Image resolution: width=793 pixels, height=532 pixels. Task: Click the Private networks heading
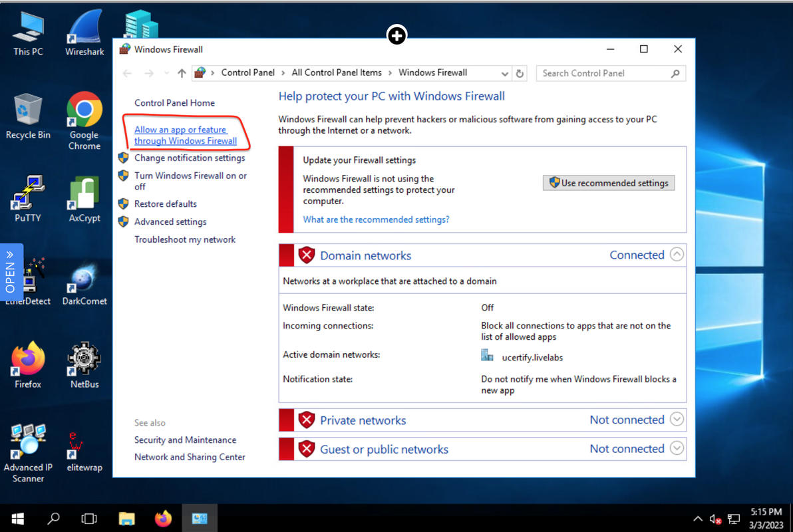click(363, 420)
